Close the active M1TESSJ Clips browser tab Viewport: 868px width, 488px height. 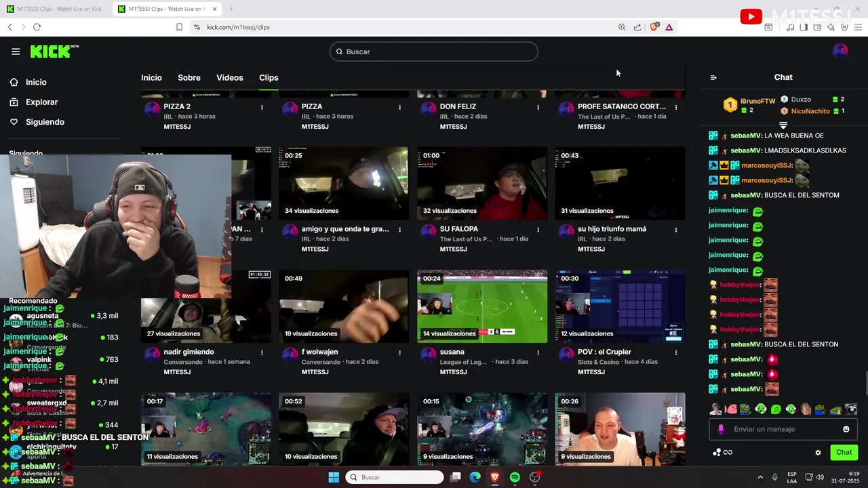point(215,9)
